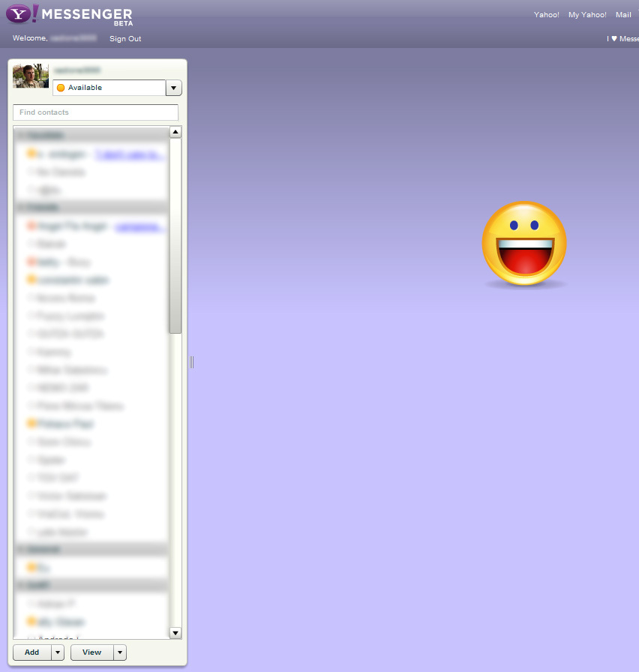Image resolution: width=639 pixels, height=672 pixels.
Task: Expand the View button dropdown arrow
Action: click(x=120, y=652)
